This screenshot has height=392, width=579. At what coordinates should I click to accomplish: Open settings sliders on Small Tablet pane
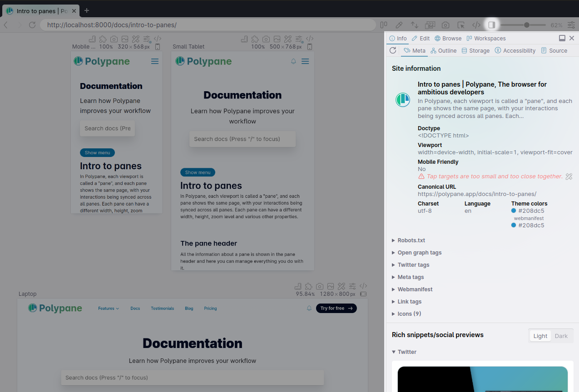pos(299,39)
